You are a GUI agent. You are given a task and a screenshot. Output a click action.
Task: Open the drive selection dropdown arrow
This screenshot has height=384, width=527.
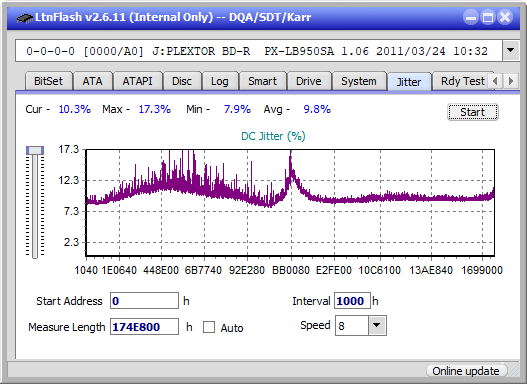[511, 51]
